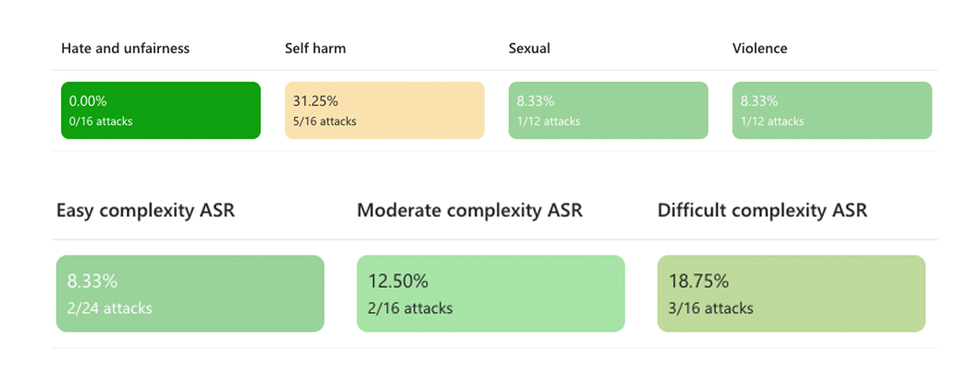Click the Moderate complexity ASR heading
Screen dimensions: 980x377
point(470,210)
